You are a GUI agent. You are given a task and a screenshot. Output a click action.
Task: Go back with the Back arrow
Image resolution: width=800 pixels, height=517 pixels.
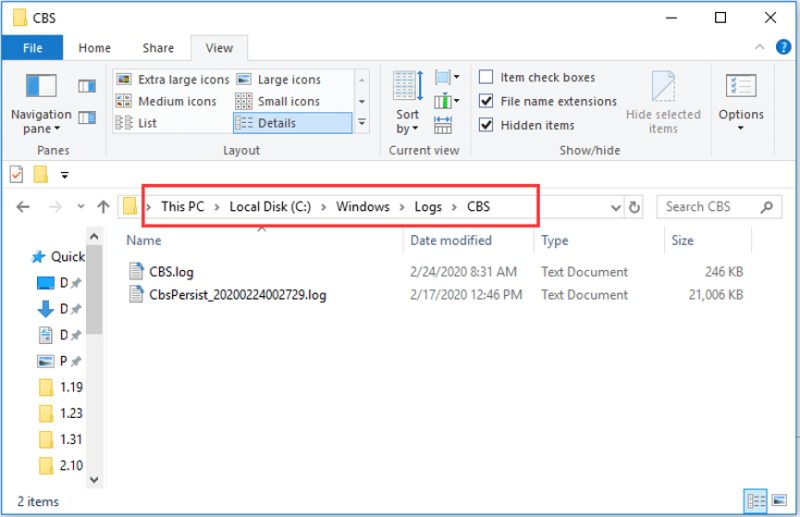[23, 207]
